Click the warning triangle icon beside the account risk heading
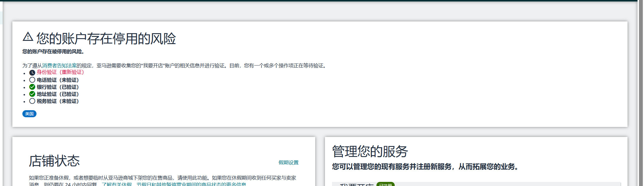This screenshot has width=644, height=186. [x=28, y=37]
